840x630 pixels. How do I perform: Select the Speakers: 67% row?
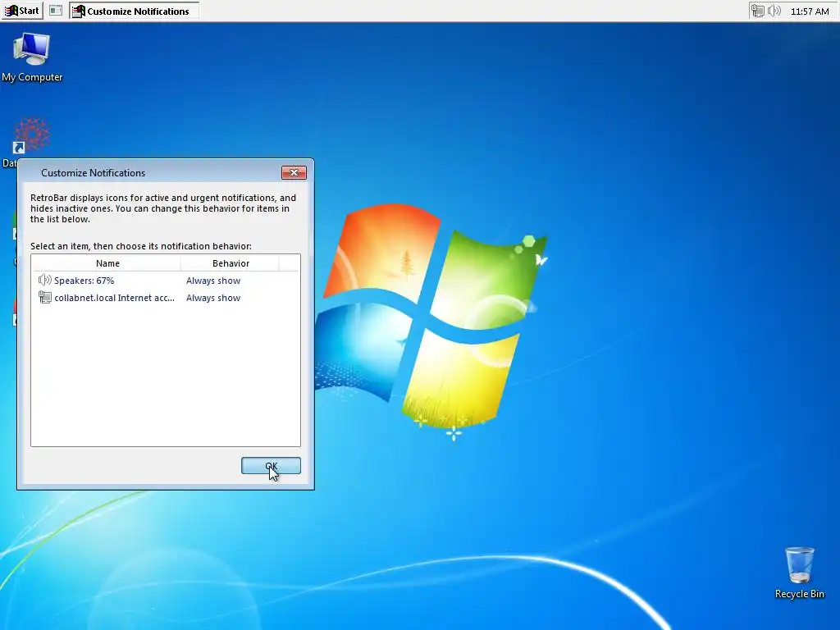(166, 281)
